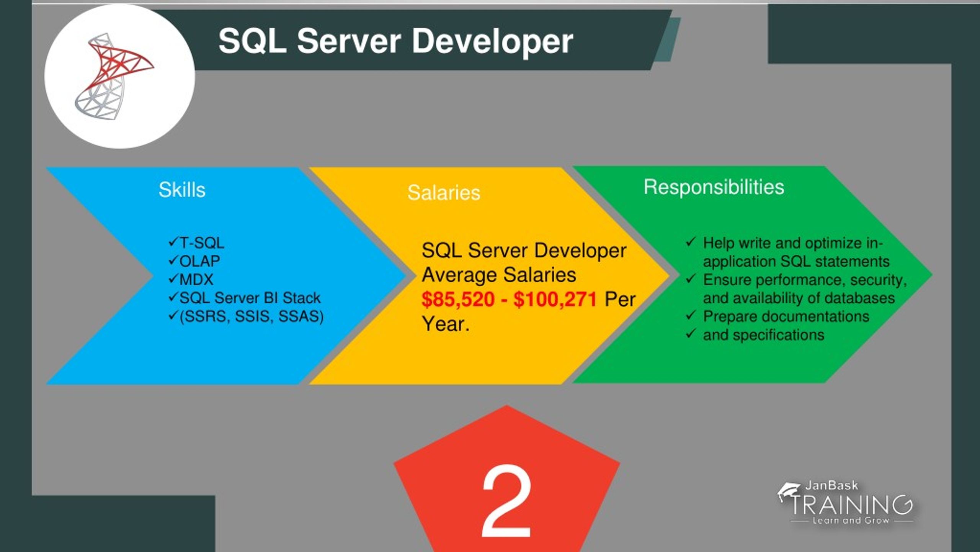Click the SQL Server logo icon

click(114, 77)
